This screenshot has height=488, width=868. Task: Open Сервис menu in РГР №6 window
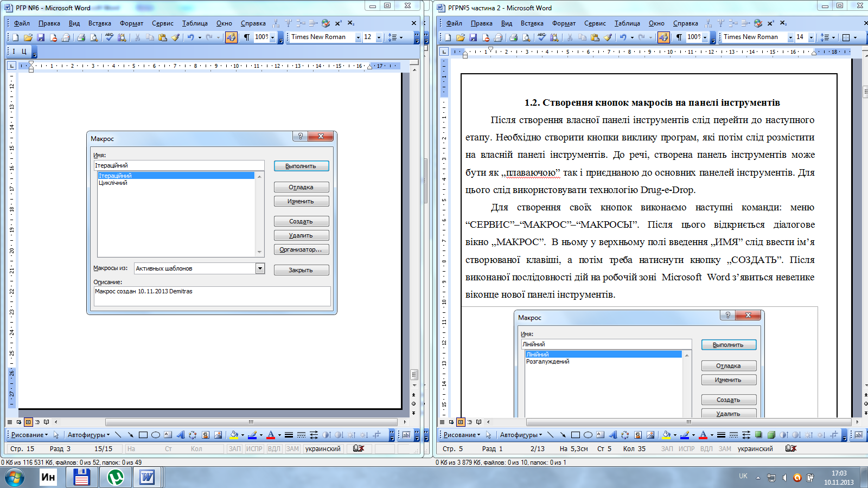point(163,23)
